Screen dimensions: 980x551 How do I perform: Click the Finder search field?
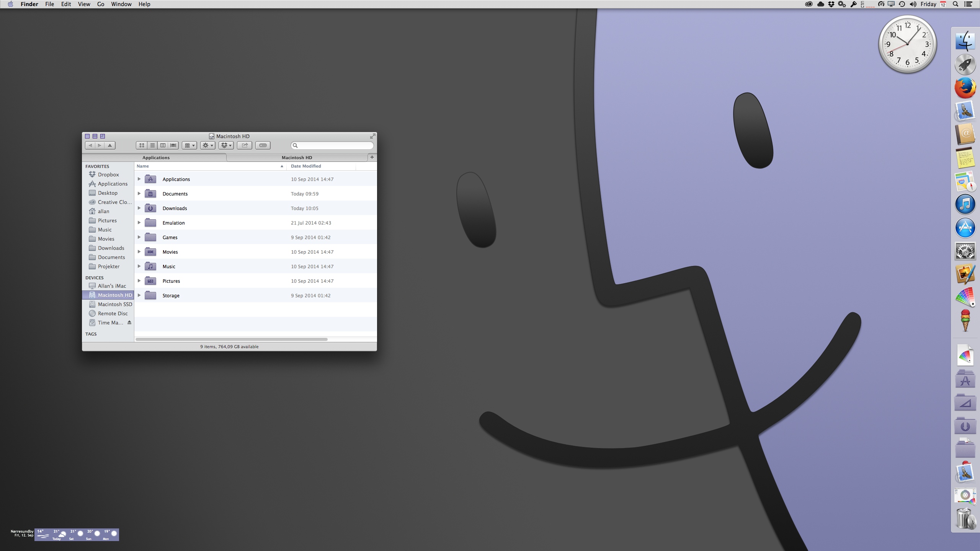click(x=332, y=145)
